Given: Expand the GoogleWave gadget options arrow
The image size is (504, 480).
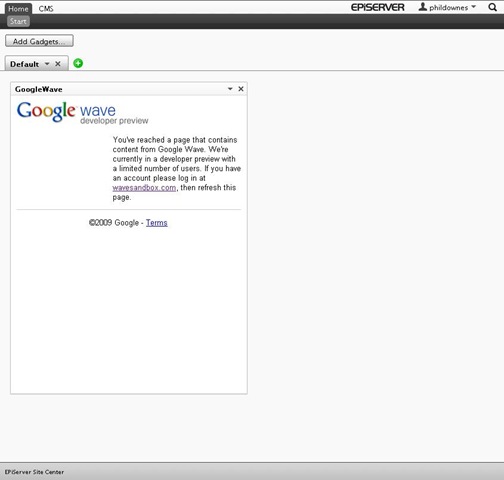Looking at the screenshot, I should pyautogui.click(x=230, y=89).
